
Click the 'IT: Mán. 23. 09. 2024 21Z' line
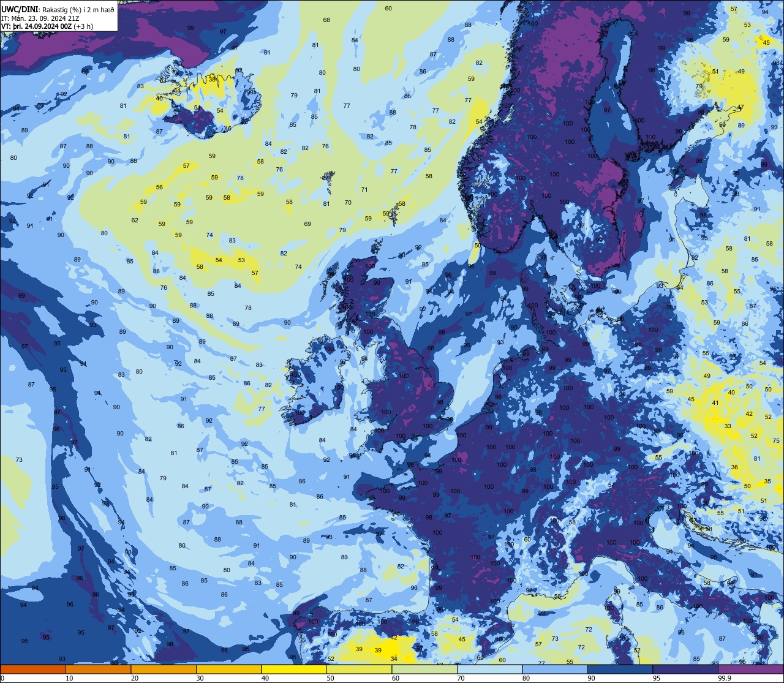coord(41,18)
